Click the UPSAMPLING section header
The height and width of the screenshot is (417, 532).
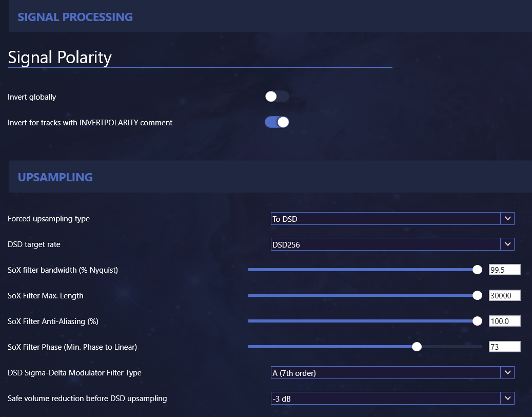55,177
